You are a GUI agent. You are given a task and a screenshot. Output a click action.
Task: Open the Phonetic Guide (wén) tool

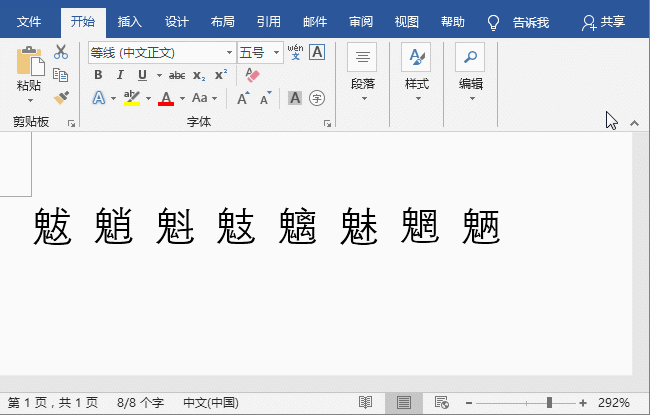(x=295, y=52)
